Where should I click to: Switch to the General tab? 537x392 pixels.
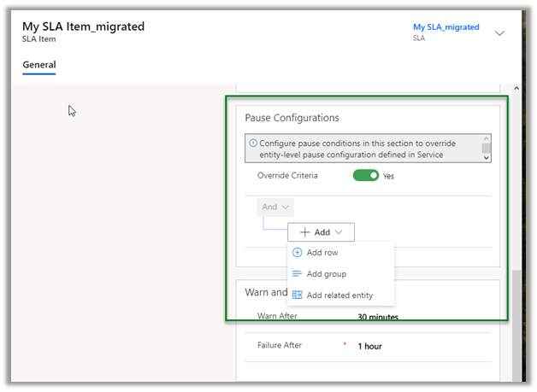39,65
